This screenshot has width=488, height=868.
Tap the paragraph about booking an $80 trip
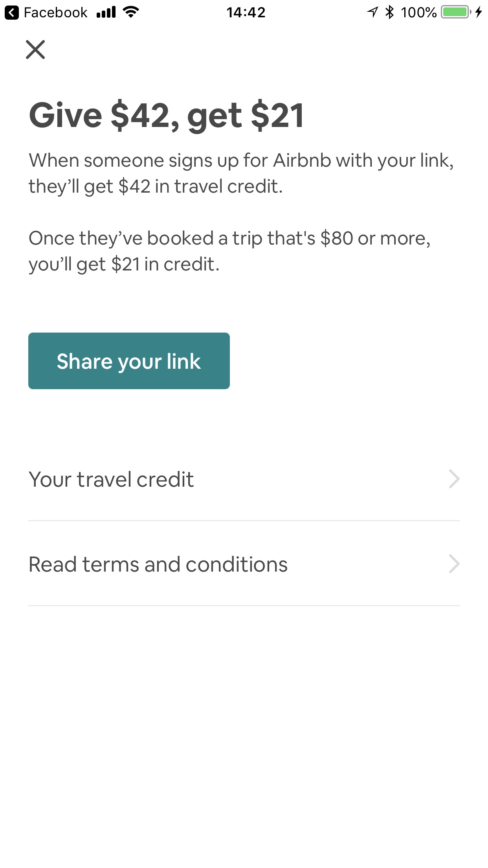point(229,251)
